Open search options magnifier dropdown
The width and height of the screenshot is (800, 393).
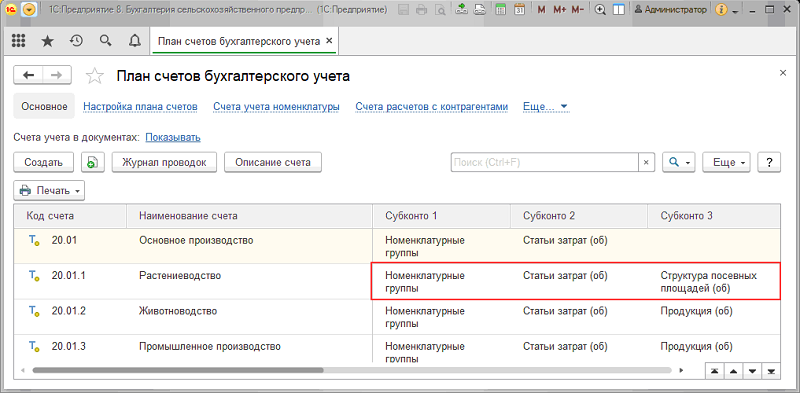[x=679, y=162]
